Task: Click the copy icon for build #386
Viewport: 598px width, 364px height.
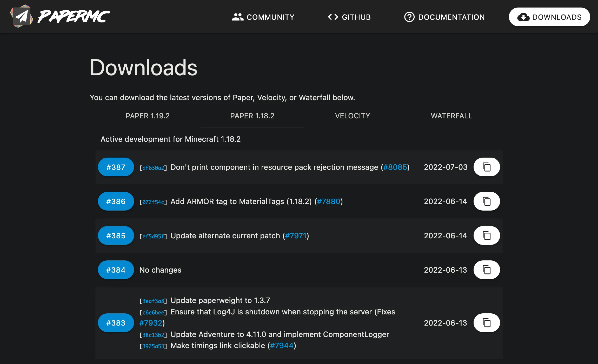Action: point(487,201)
